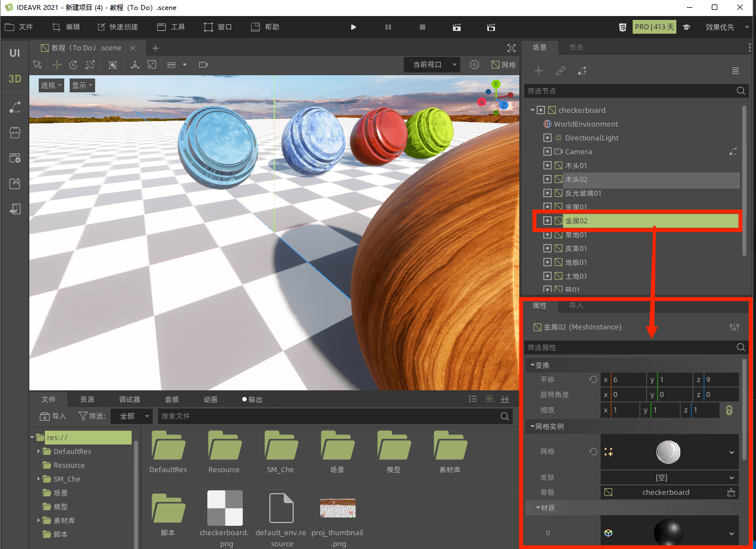Viewport: 756px width, 549px height.
Task: Open the scene panel hamburger menu
Action: pyautogui.click(x=736, y=71)
